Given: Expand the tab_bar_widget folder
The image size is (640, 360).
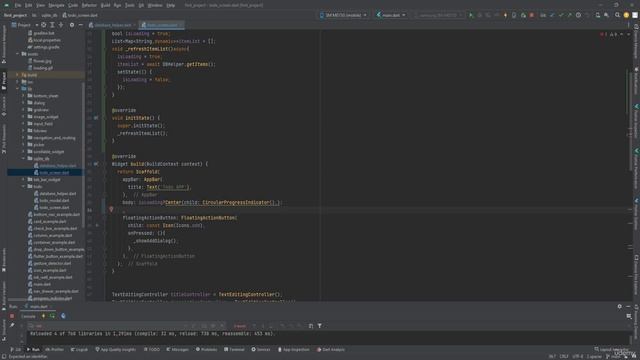Looking at the screenshot, I should pos(24,180).
